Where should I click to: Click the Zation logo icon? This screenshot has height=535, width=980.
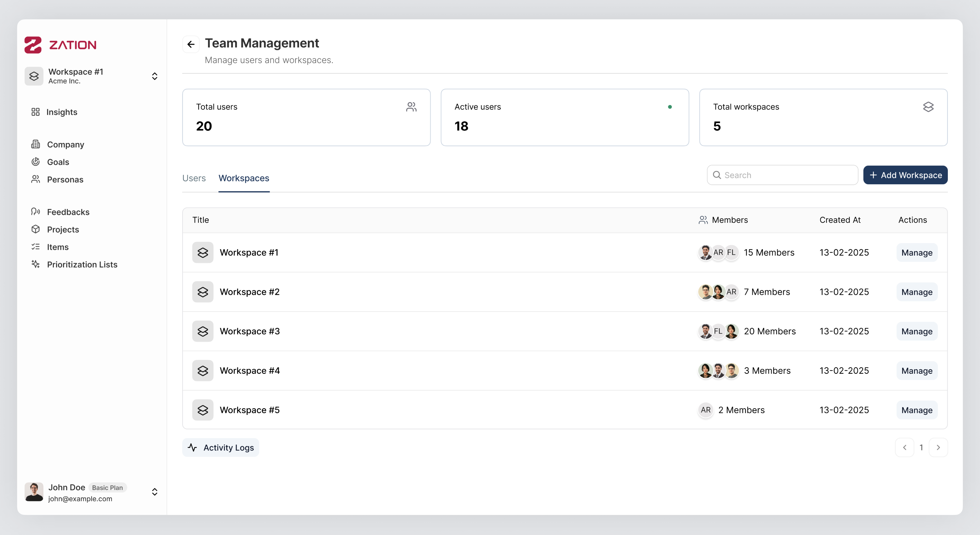tap(33, 45)
